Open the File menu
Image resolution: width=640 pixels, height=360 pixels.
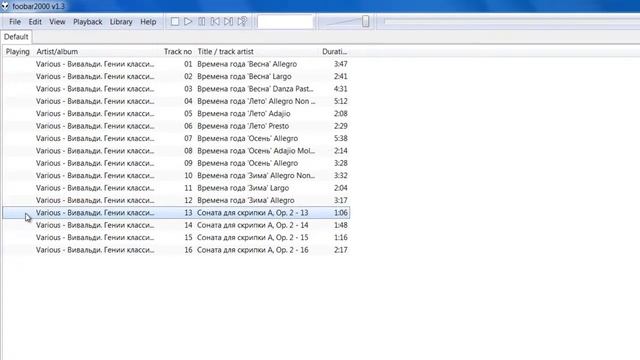click(15, 22)
